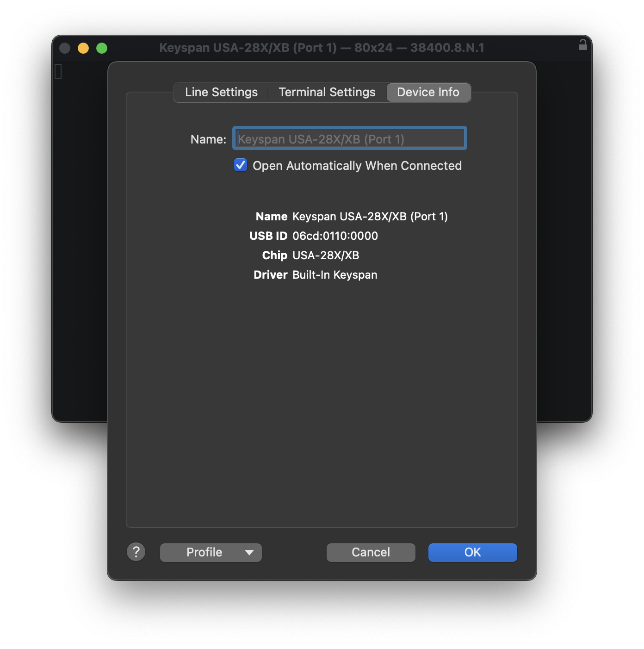The image size is (644, 649).
Task: Click the Chip value USA-28X/XB
Action: [326, 256]
